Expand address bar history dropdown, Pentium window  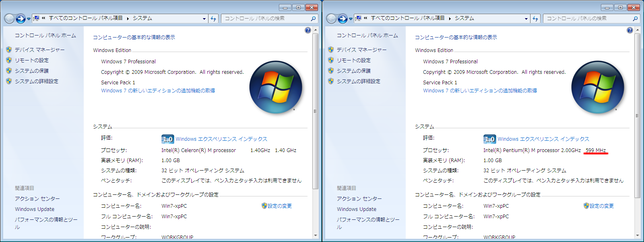pyautogui.click(x=526, y=19)
